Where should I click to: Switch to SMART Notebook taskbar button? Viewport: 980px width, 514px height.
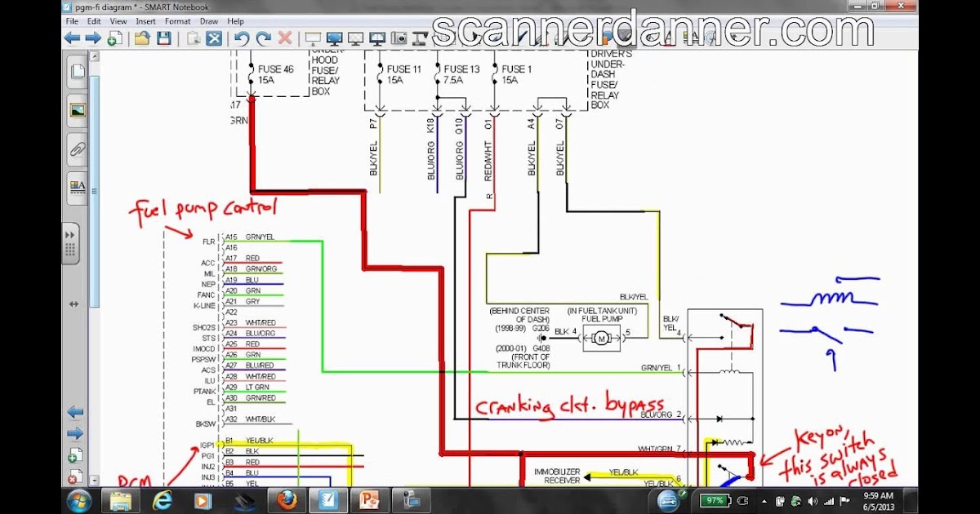point(330,501)
